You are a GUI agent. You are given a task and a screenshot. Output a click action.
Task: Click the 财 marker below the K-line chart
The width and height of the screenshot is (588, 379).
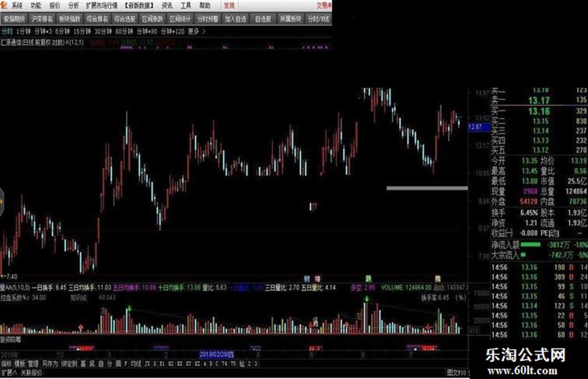click(307, 279)
